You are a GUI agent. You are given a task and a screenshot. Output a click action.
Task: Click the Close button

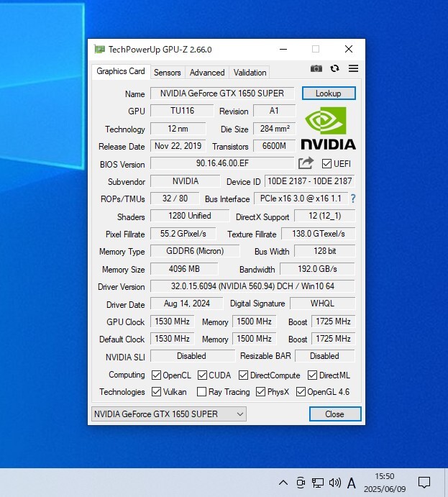335,414
